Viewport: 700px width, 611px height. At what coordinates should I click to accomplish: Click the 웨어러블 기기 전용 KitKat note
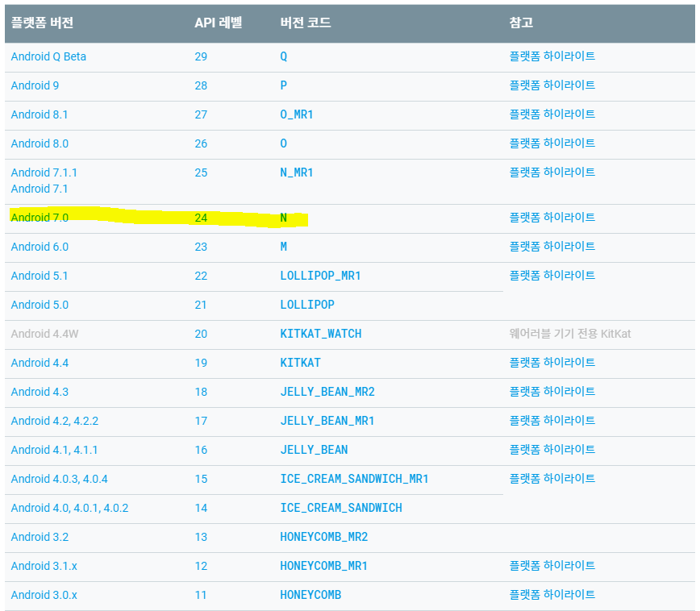[570, 334]
